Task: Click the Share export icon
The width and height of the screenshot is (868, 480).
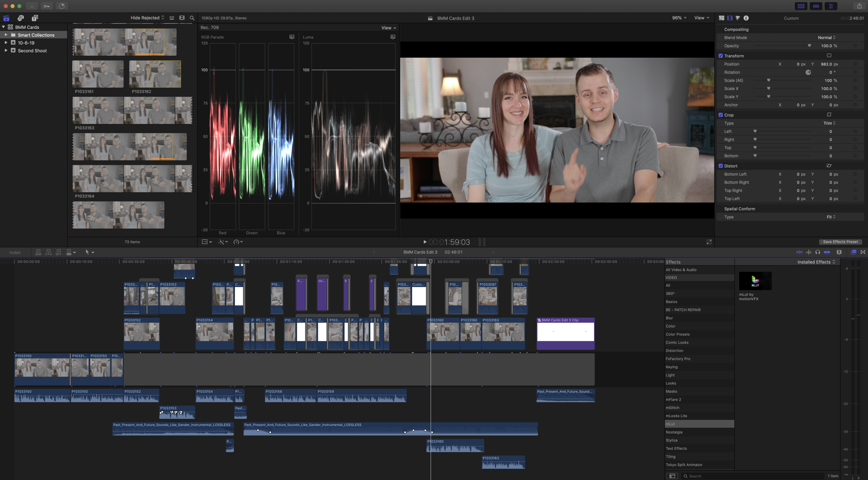Action: [x=860, y=6]
